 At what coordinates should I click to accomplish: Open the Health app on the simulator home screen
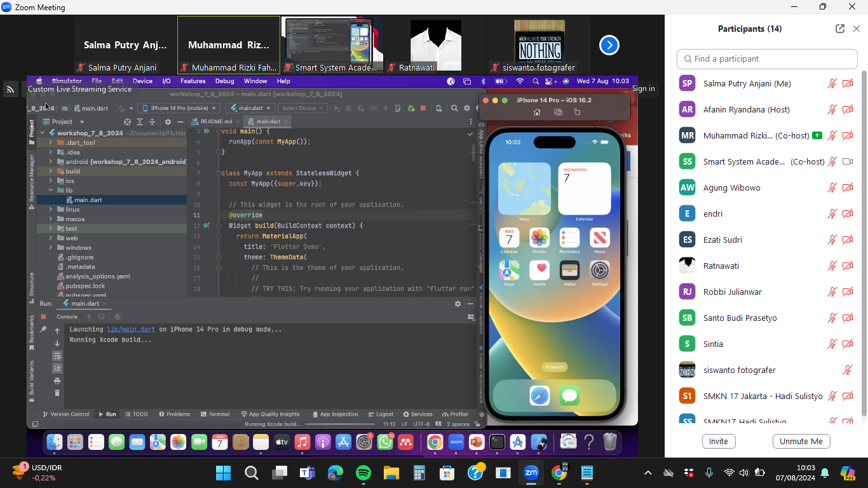click(x=539, y=270)
